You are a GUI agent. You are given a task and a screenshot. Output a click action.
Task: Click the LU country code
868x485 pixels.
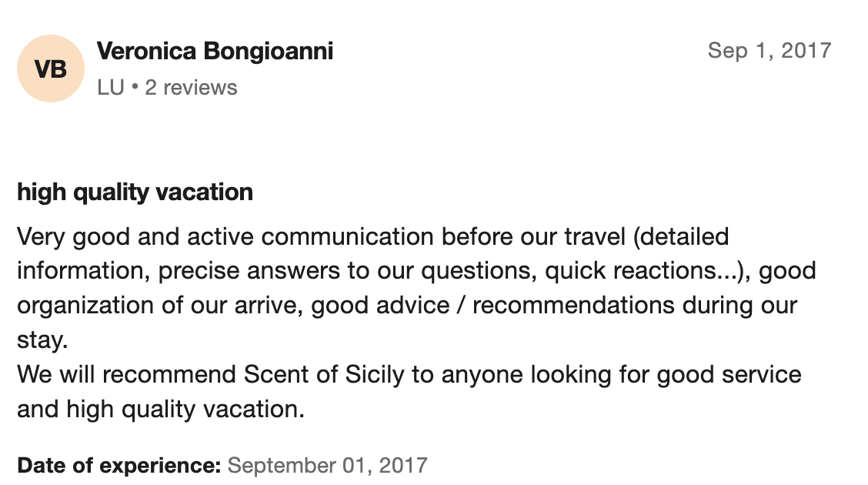pos(110,88)
